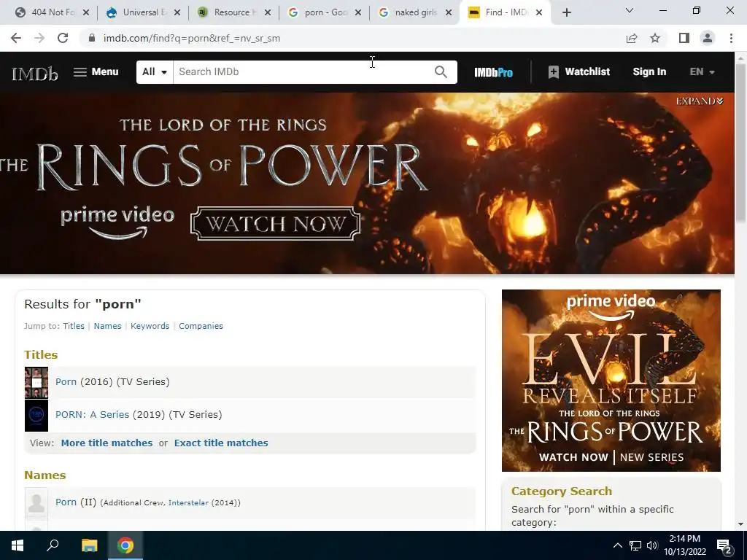
Task: Open the hamburger Menu button
Action: [96, 72]
